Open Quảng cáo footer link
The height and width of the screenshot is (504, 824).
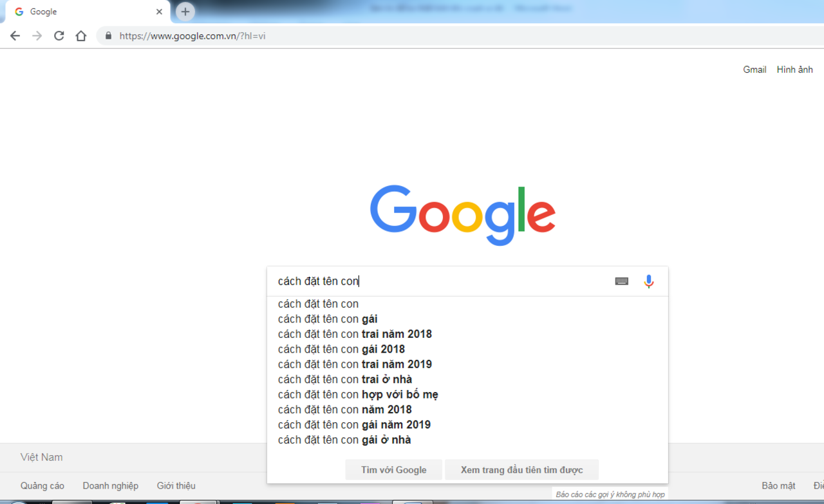[x=42, y=486]
